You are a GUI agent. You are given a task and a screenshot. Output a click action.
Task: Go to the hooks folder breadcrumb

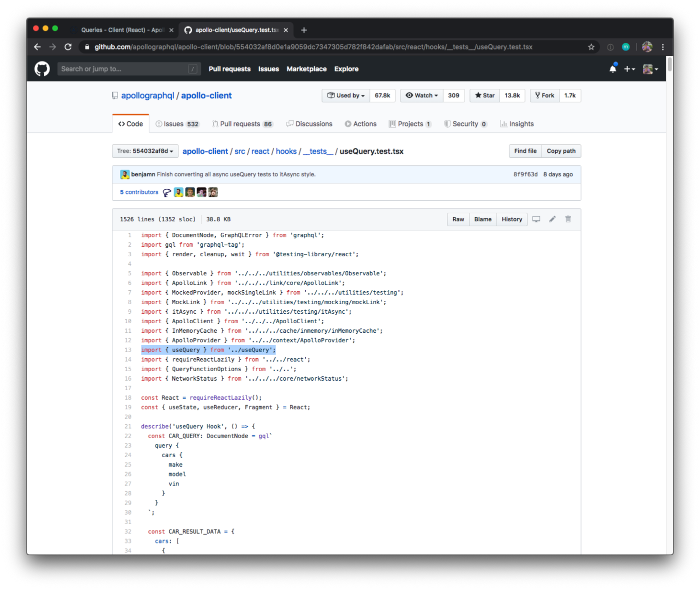(286, 151)
